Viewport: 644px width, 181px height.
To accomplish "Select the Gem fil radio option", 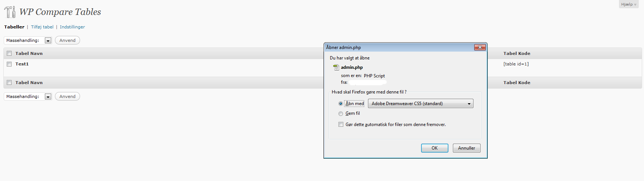I will coord(340,114).
